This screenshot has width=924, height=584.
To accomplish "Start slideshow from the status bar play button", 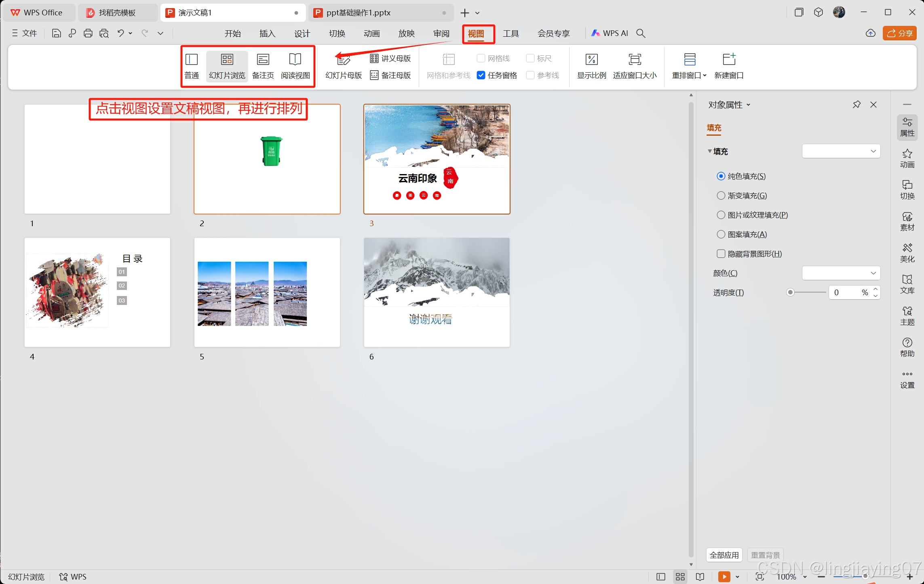I will point(724,576).
